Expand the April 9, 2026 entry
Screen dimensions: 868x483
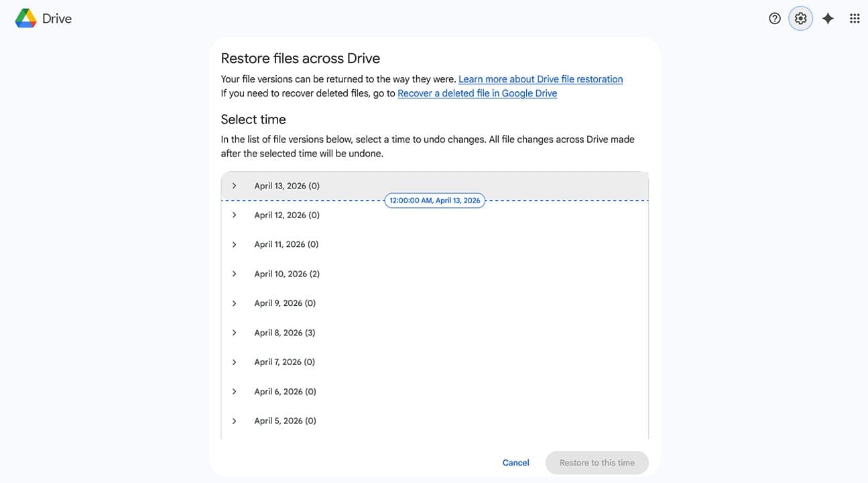234,303
